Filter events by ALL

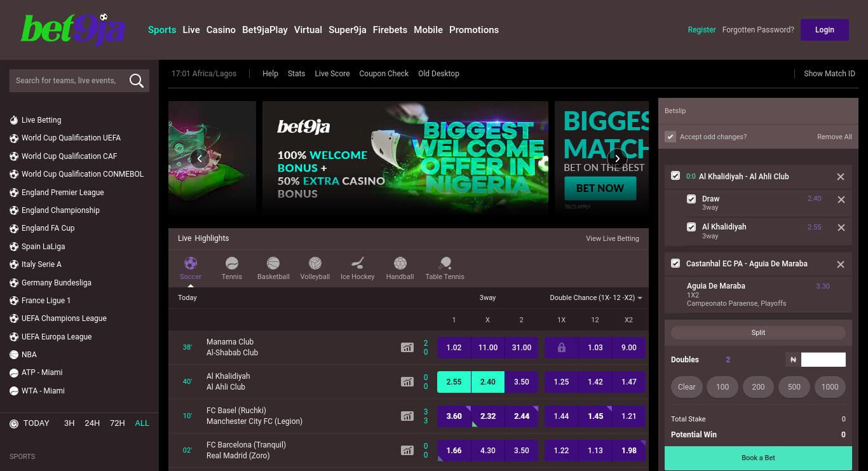click(x=142, y=423)
